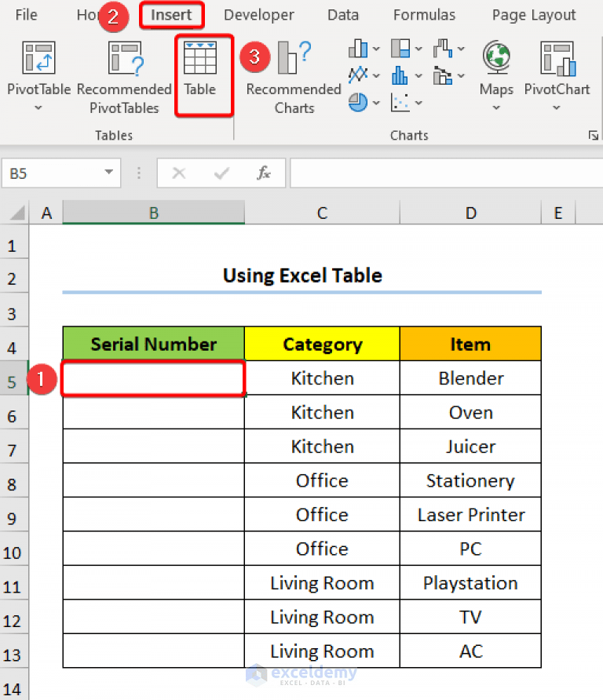The image size is (603, 700).
Task: Select the Blender cell
Action: pyautogui.click(x=470, y=378)
